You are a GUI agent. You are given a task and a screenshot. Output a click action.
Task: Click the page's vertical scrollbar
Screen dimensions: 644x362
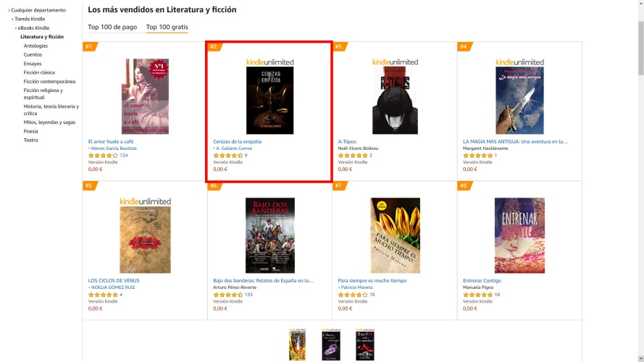click(640, 181)
